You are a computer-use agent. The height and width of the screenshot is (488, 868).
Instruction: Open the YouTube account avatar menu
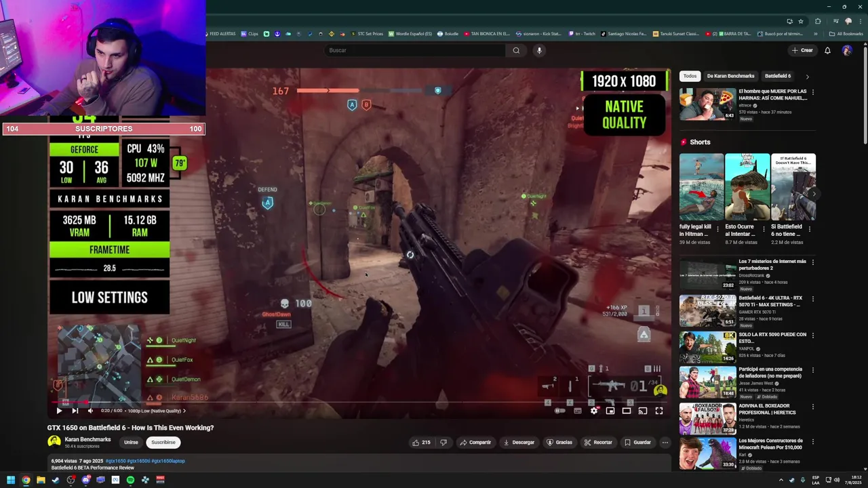coord(847,50)
